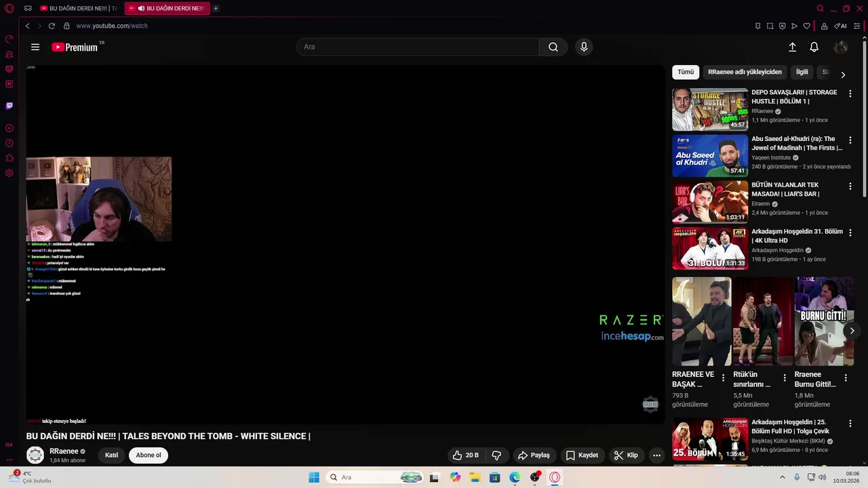
Task: Share the video with Paylaş
Action: (534, 455)
